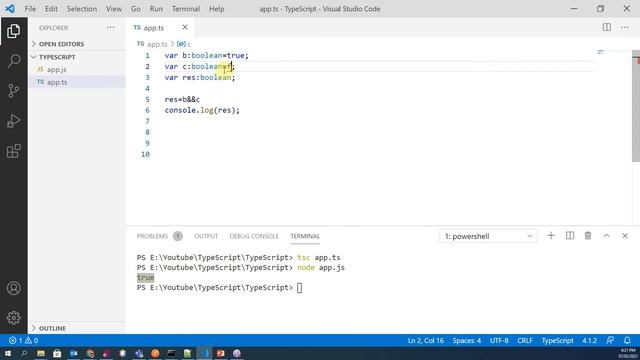
Task: Open the Run and Debug view
Action: pyautogui.click(x=13, y=121)
